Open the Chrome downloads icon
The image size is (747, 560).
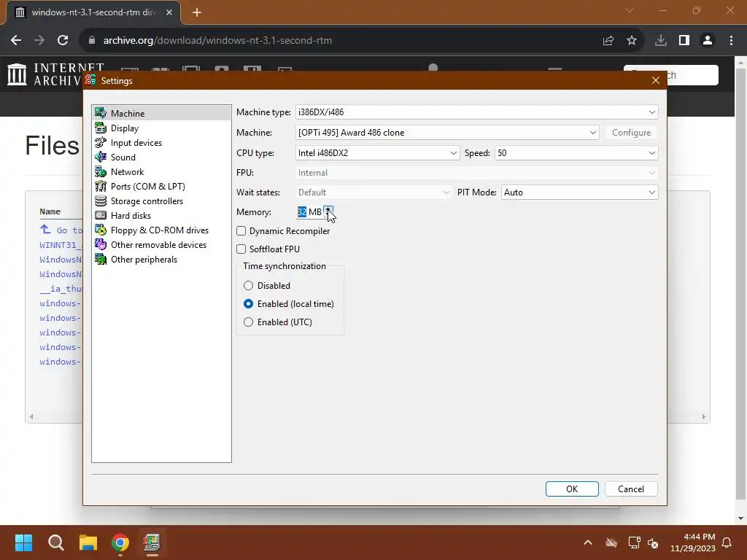click(661, 41)
